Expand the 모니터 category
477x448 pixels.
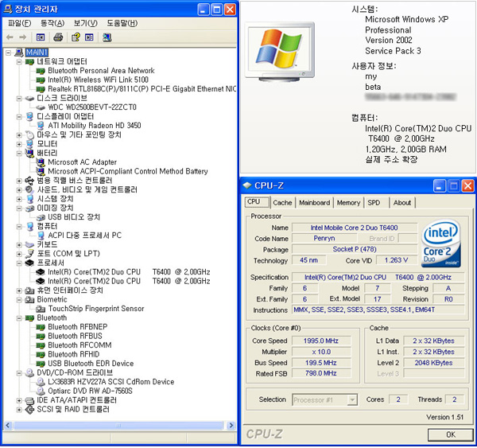tap(19, 144)
